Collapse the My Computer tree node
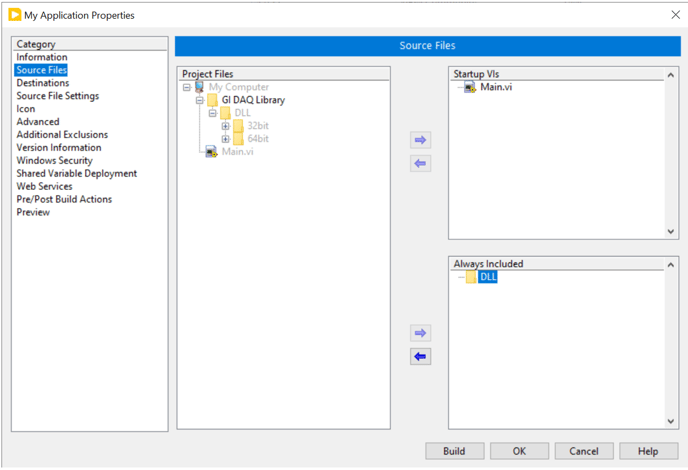The width and height of the screenshot is (688, 470). pos(187,88)
